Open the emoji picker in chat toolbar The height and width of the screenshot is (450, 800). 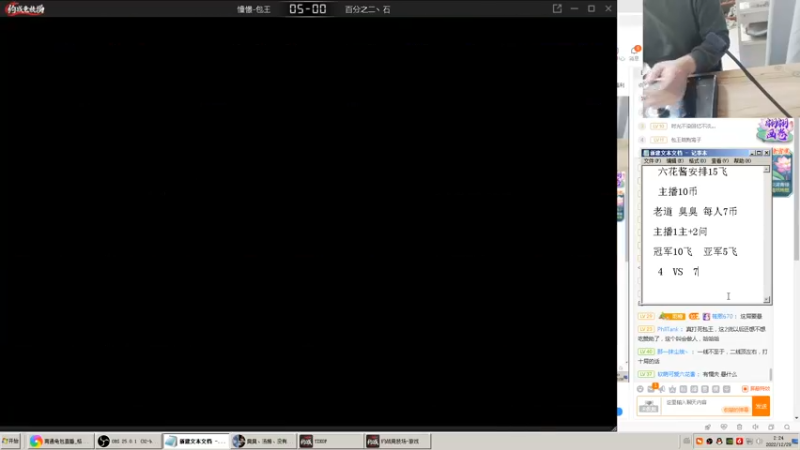640,389
